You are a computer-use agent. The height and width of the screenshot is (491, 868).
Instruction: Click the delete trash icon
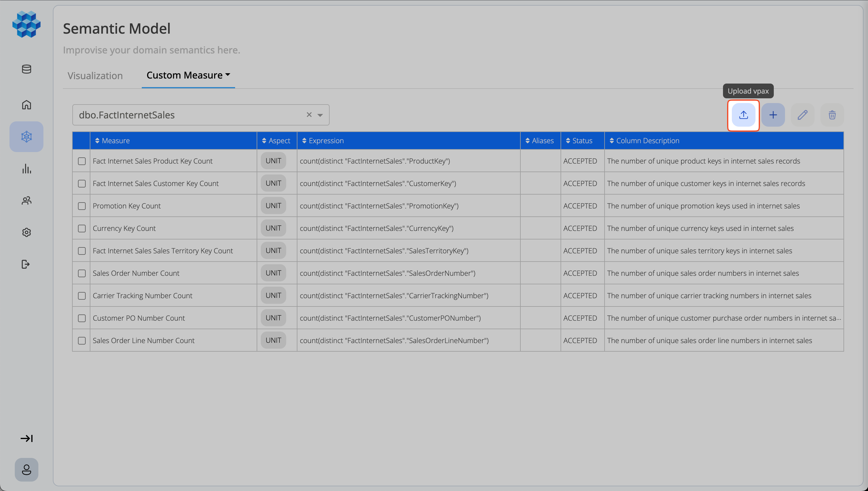pos(832,115)
